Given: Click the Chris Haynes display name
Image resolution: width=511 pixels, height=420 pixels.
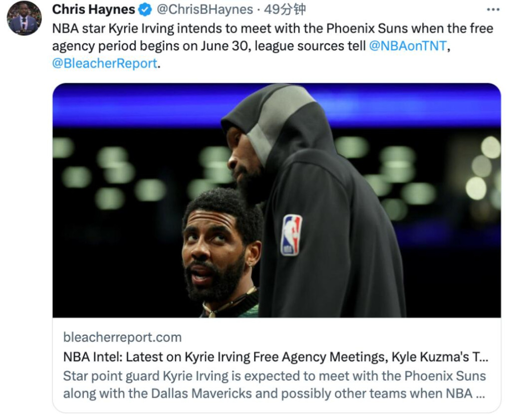Looking at the screenshot, I should coord(93,9).
